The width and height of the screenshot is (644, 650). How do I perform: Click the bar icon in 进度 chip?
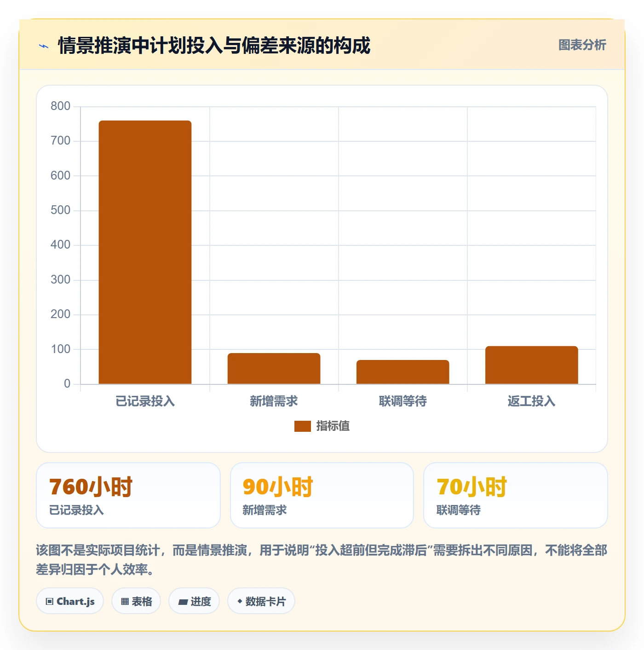pos(183,602)
